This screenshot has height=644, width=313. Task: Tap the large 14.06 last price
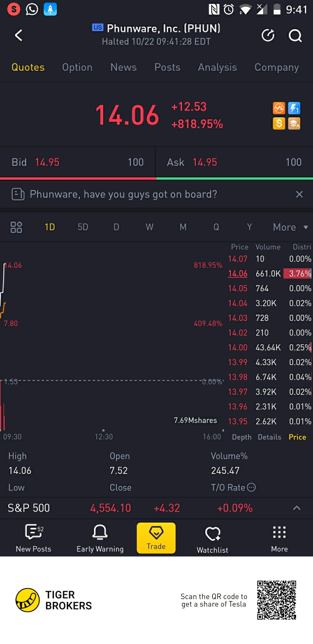click(127, 115)
